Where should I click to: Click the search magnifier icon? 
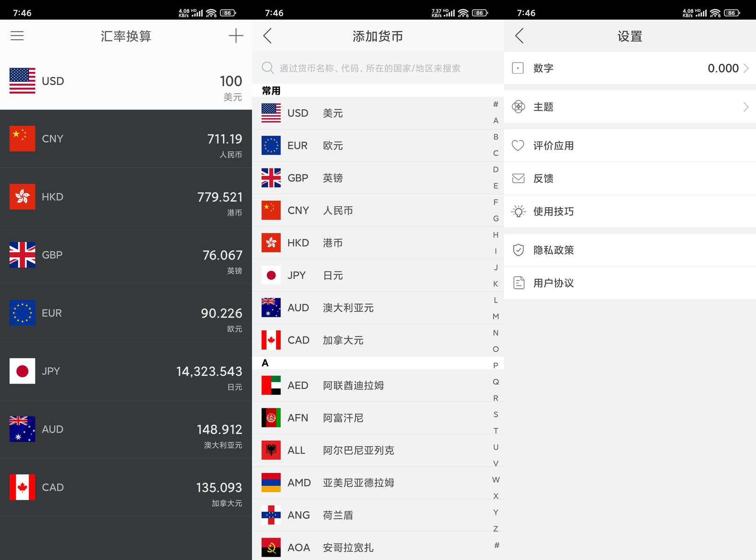(267, 68)
